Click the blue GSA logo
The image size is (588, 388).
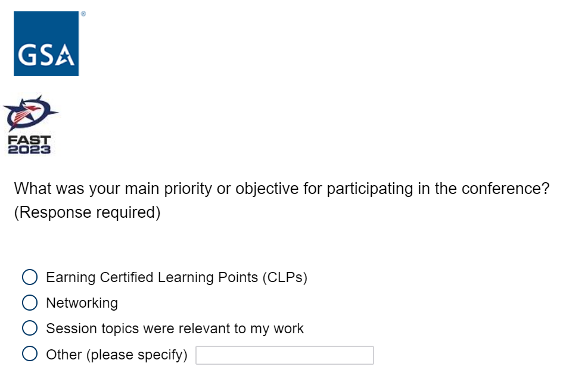(46, 43)
